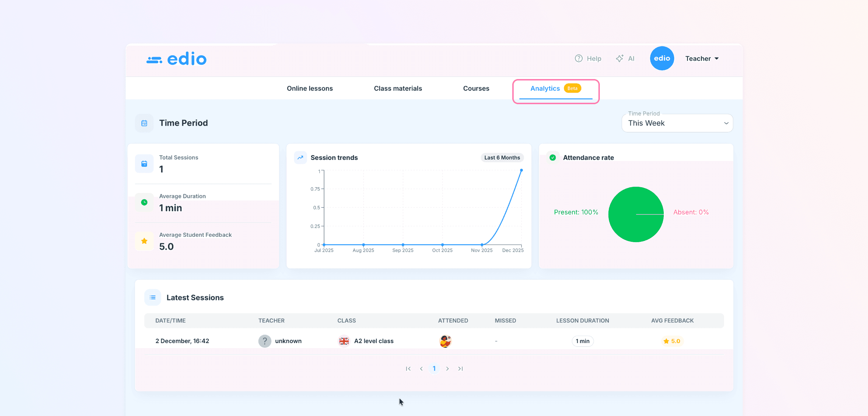Screen dimensions: 868x416
Task: Jump to last page of sessions
Action: tap(460, 369)
